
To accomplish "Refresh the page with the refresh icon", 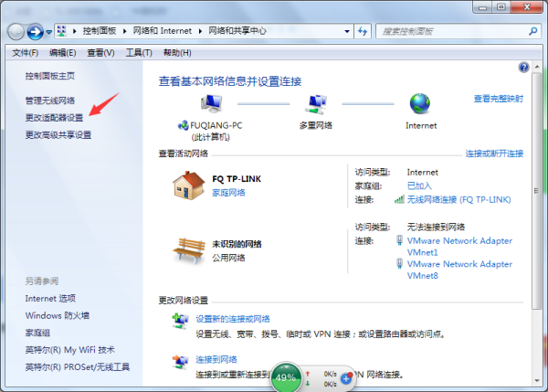I will point(363,31).
